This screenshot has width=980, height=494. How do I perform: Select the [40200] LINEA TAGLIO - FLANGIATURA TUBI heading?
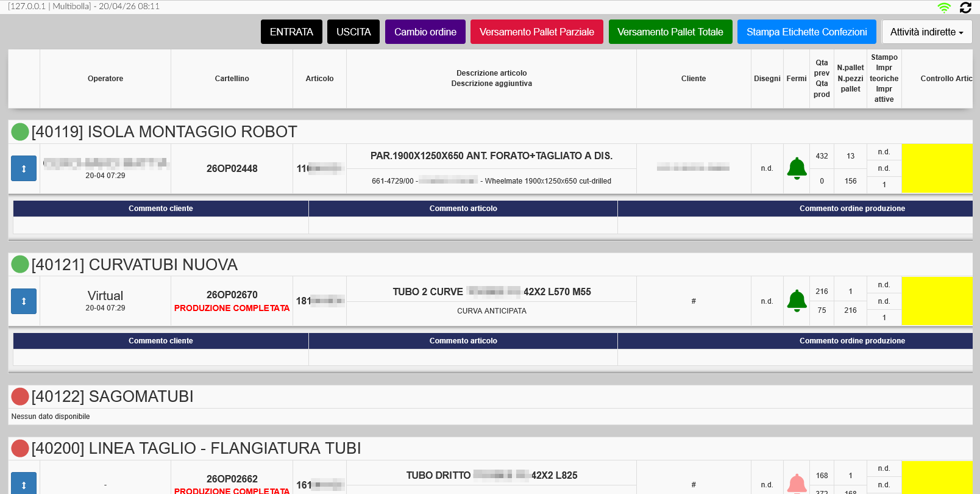tap(196, 448)
